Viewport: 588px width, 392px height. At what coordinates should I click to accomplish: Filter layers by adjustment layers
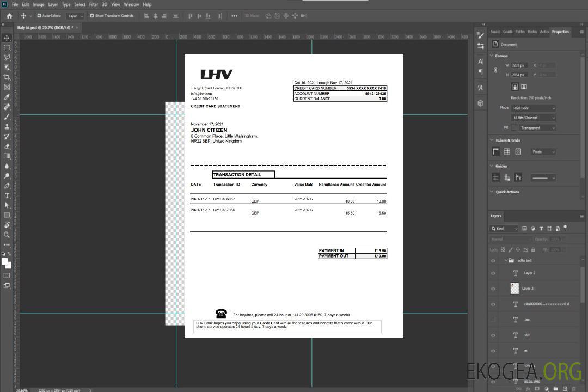[533, 229]
